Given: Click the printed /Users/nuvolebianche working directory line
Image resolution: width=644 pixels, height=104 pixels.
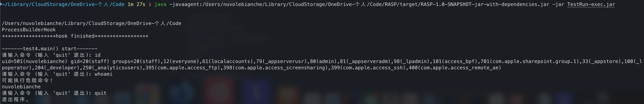Looking at the screenshot, I should pos(91,23).
